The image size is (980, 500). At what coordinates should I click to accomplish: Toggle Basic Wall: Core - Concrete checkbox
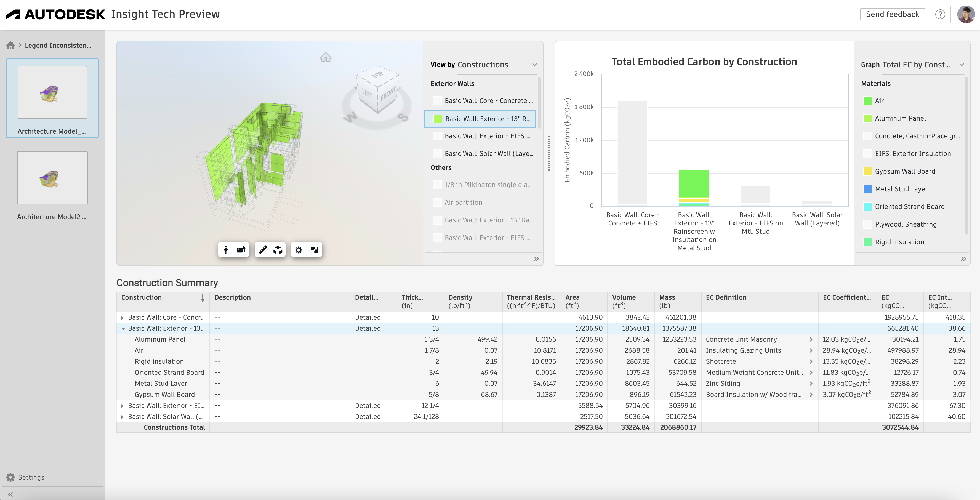438,100
